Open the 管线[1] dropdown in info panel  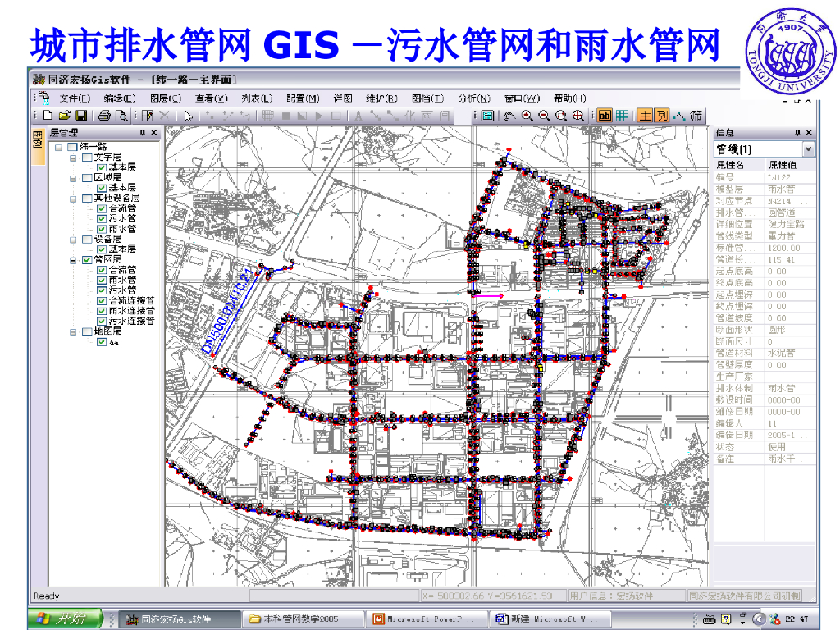click(808, 149)
